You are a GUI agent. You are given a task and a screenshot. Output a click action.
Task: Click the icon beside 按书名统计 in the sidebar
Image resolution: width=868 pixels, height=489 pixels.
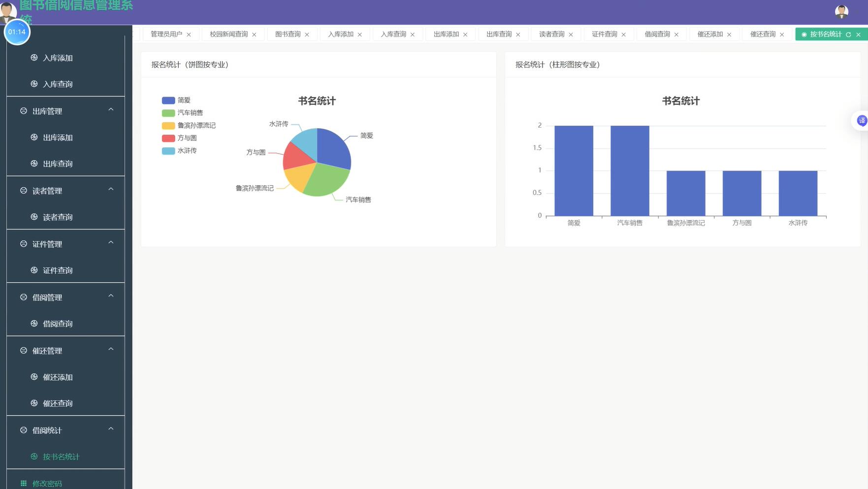[x=34, y=456]
